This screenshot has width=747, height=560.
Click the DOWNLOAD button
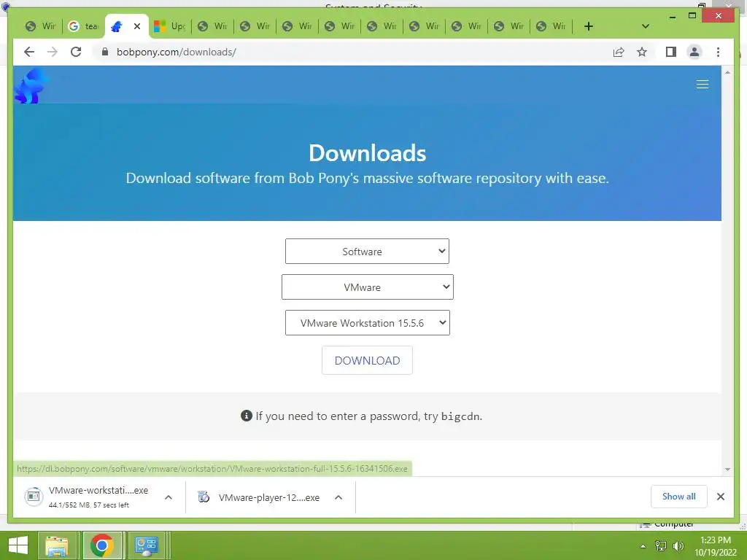[367, 360]
